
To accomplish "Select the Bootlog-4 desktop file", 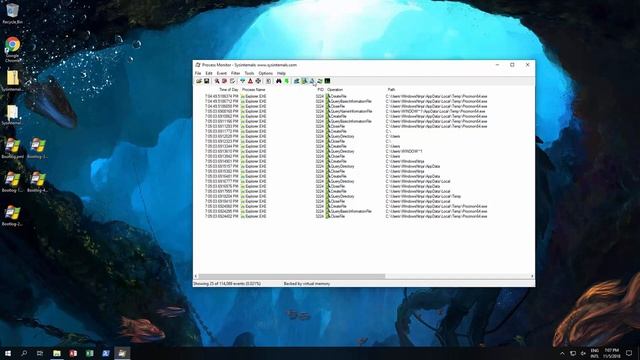I will click(37, 182).
